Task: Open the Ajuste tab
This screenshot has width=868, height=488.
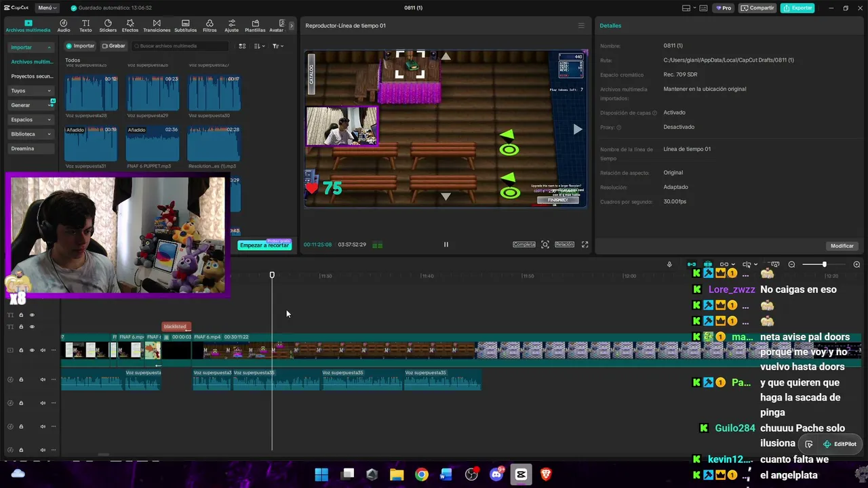Action: 232,26
